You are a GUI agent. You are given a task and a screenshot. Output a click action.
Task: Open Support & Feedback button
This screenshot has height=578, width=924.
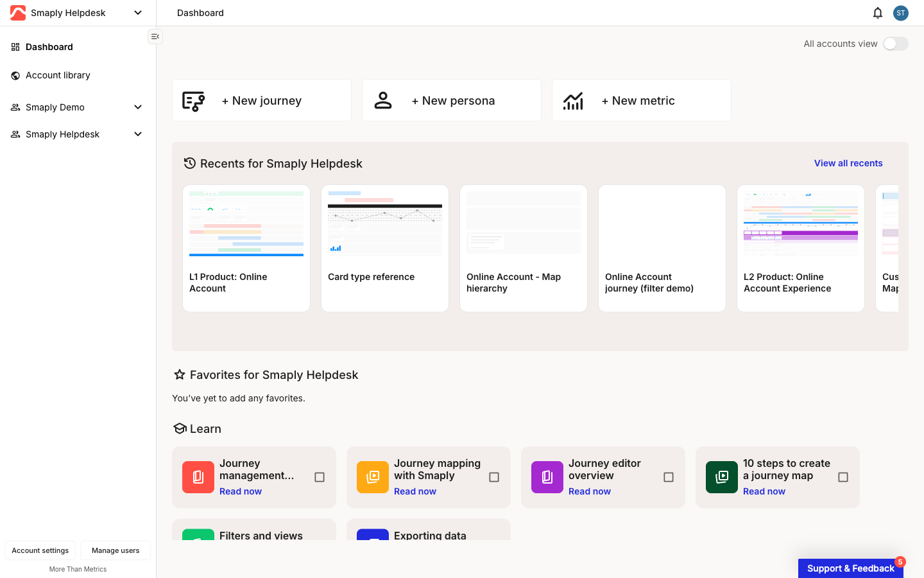pyautogui.click(x=851, y=568)
